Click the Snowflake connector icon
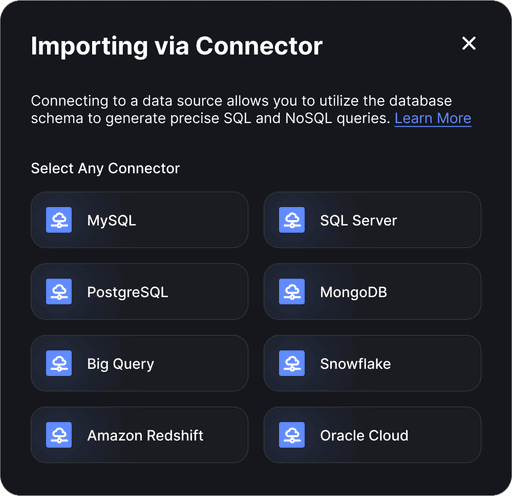 tap(292, 363)
